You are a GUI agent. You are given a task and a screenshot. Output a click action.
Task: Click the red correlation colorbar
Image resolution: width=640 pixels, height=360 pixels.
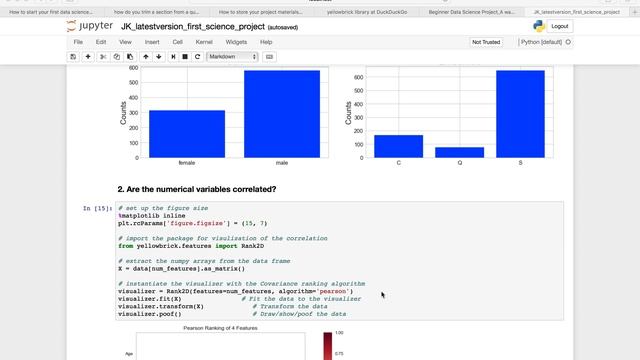tap(328, 346)
